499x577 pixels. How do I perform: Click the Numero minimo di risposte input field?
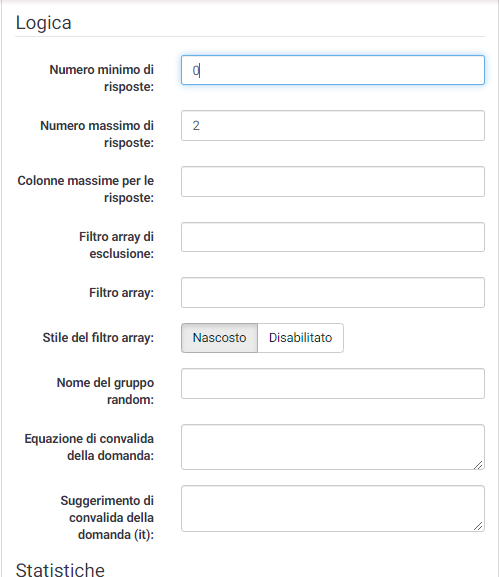(333, 70)
